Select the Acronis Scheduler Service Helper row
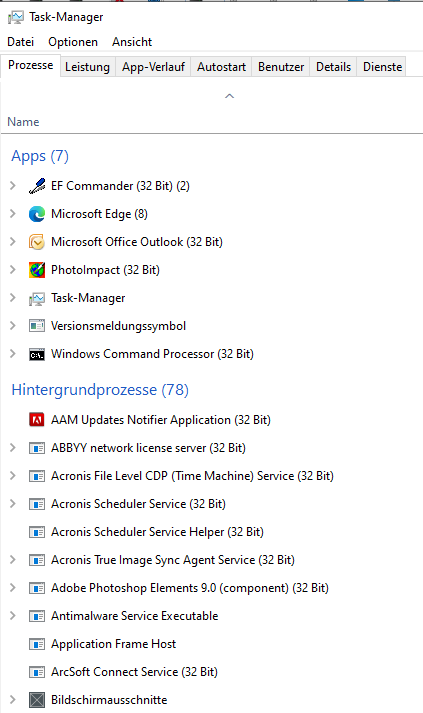The height and width of the screenshot is (713, 423). pyautogui.click(x=157, y=532)
